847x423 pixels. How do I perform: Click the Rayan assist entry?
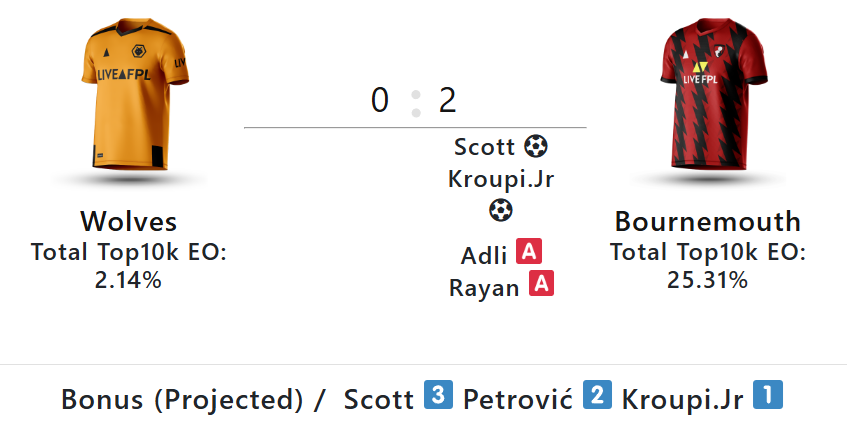point(484,288)
